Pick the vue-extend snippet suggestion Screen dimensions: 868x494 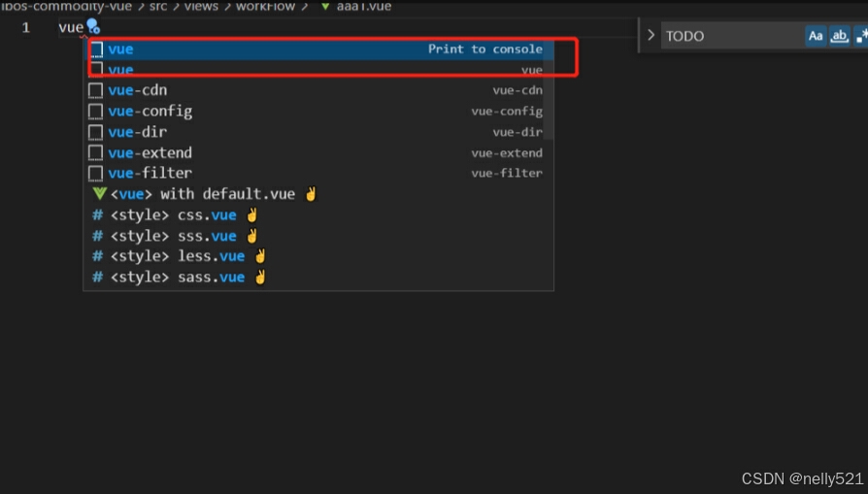318,152
